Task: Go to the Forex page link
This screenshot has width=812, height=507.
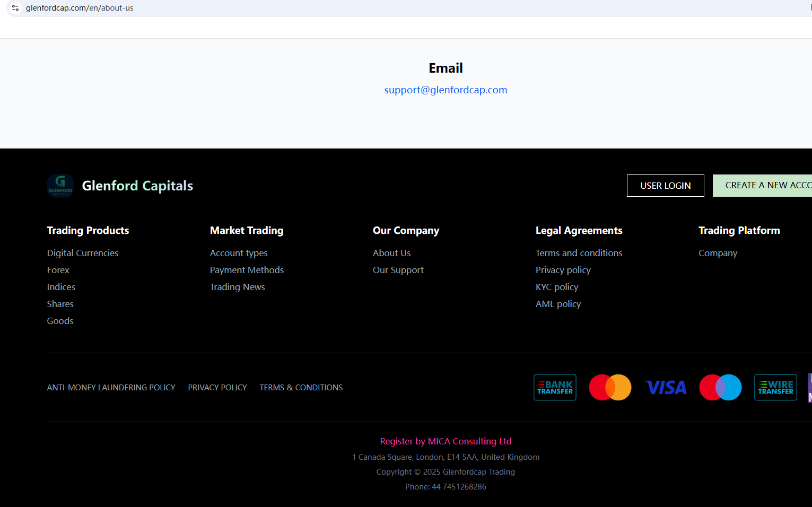Action: (58, 270)
